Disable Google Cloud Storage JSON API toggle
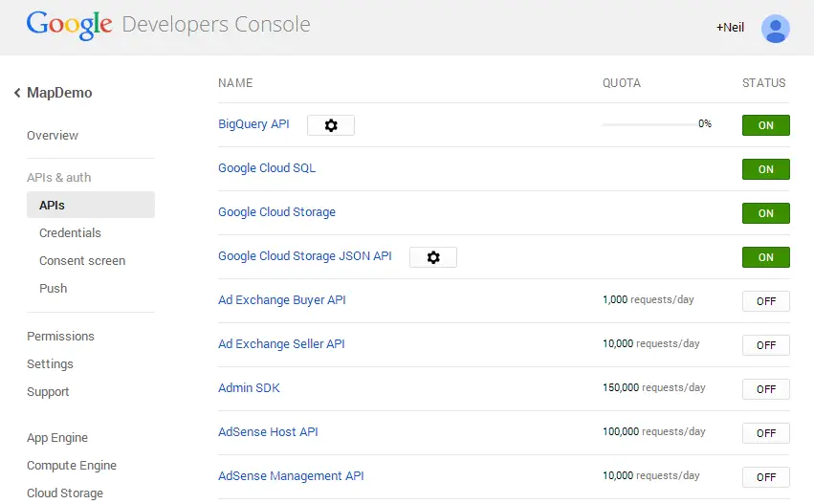 point(766,257)
